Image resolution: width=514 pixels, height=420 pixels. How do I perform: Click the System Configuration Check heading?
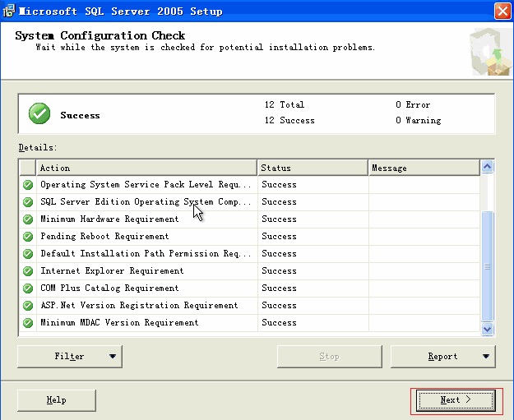[100, 35]
